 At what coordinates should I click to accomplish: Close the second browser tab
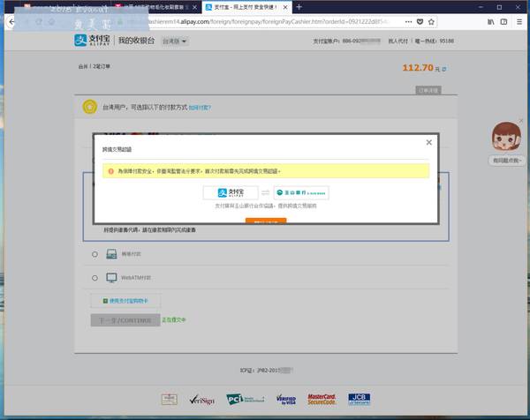coord(194,7)
